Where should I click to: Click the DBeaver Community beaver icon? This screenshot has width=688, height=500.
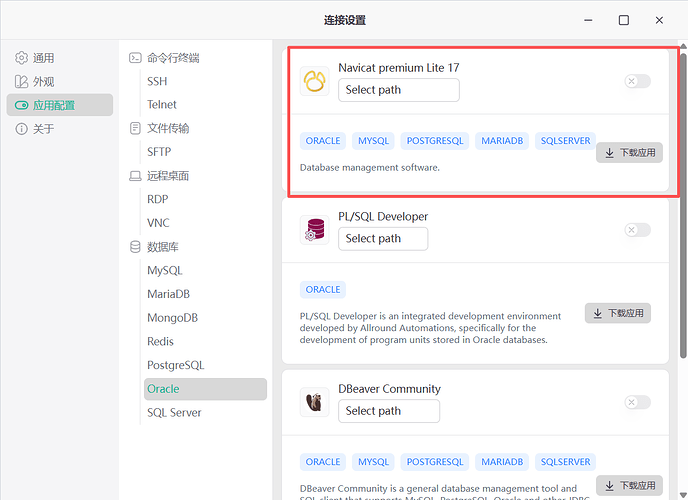pyautogui.click(x=315, y=402)
